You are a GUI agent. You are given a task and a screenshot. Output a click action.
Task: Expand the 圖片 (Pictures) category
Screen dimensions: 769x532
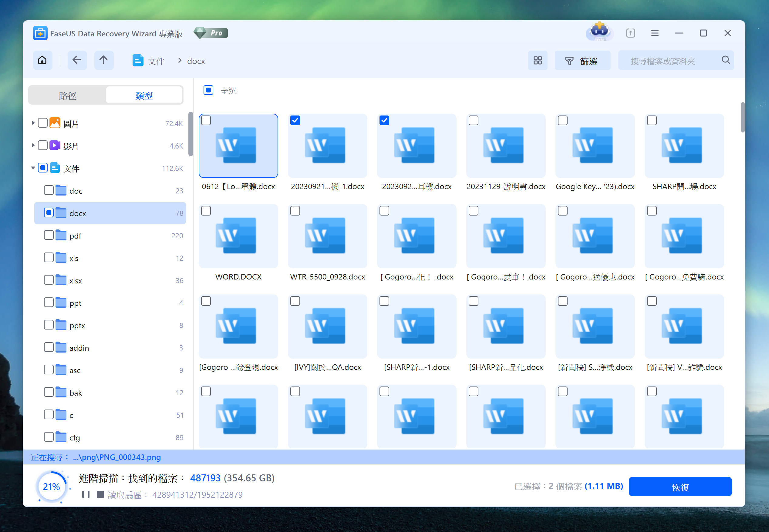pos(33,123)
